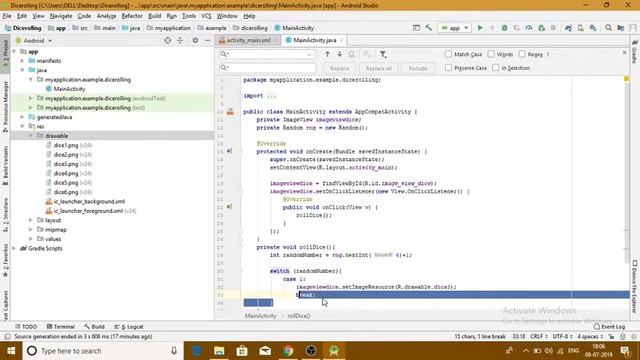Expand the values folder

pyautogui.click(x=31, y=239)
